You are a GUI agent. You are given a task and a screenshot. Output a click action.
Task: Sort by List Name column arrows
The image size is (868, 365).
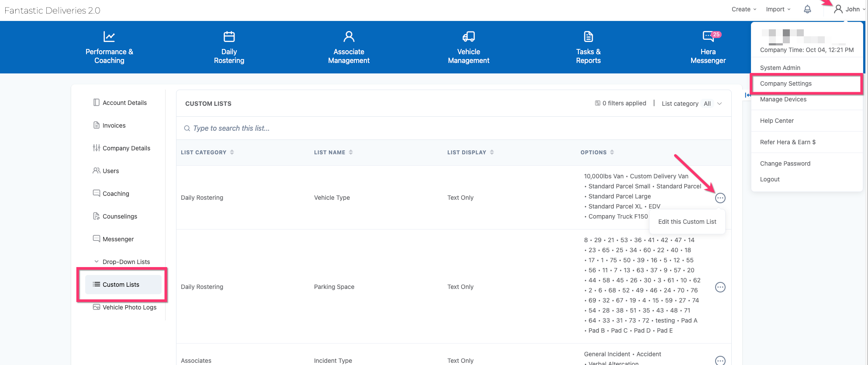pyautogui.click(x=351, y=152)
